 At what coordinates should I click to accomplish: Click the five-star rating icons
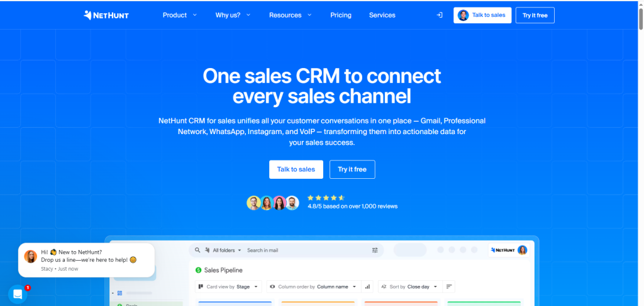[326, 198]
